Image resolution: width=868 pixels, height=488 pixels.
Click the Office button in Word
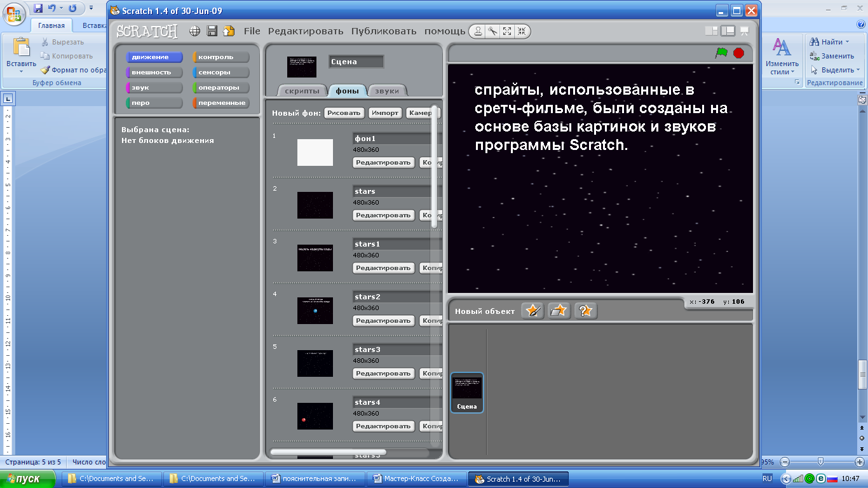tap(14, 14)
